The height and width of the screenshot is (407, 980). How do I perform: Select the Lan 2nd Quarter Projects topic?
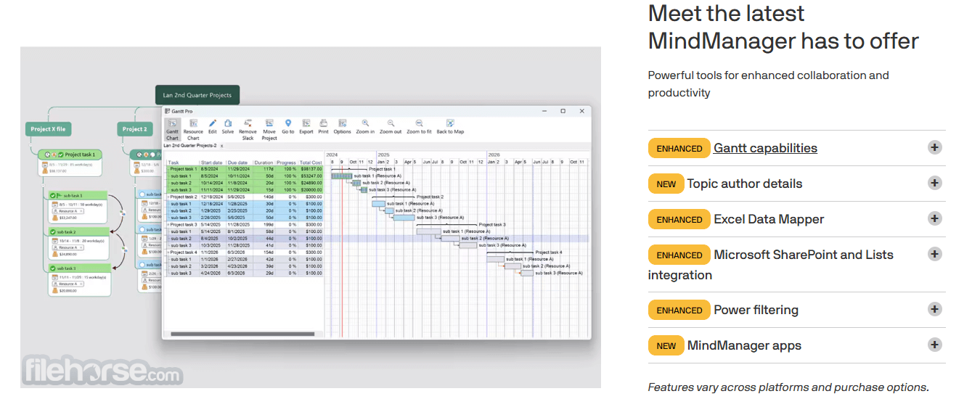(x=197, y=95)
